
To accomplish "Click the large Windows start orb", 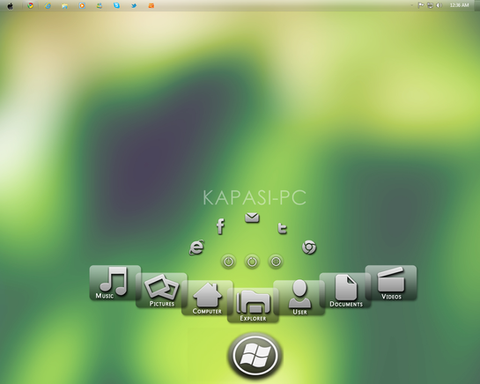I will click(255, 355).
